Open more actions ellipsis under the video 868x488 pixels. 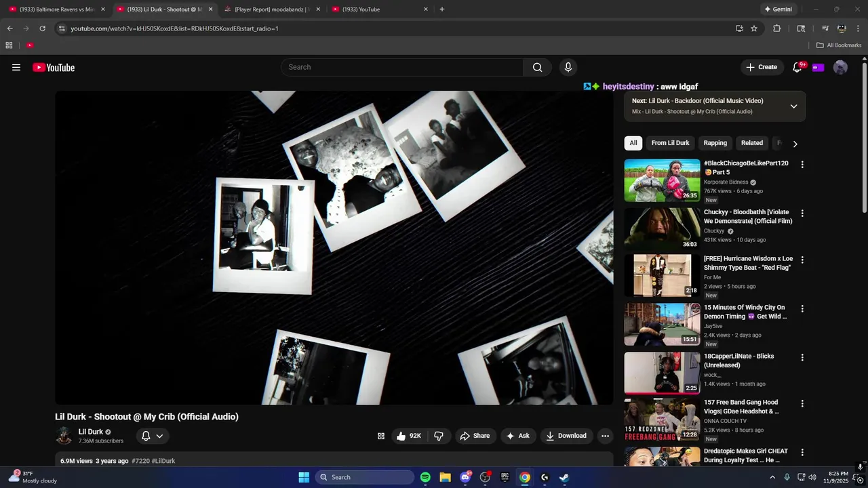(605, 436)
